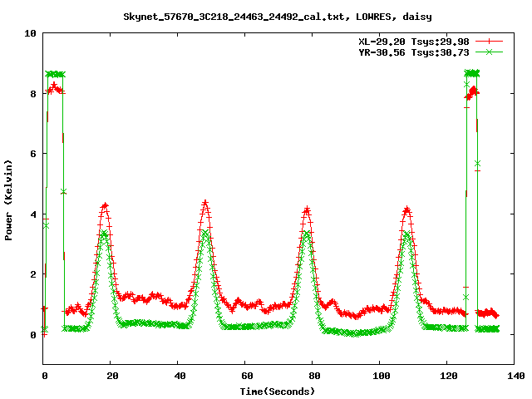Click the plot title Skynet_57670_3C218_24463_24492_cal.txt
Screen dimensions: 532x399
click(x=278, y=17)
